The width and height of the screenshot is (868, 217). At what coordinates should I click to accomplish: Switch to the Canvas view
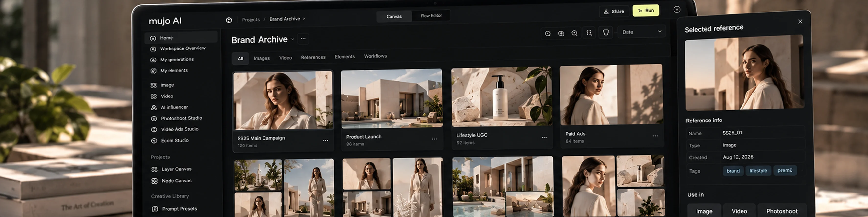click(394, 16)
